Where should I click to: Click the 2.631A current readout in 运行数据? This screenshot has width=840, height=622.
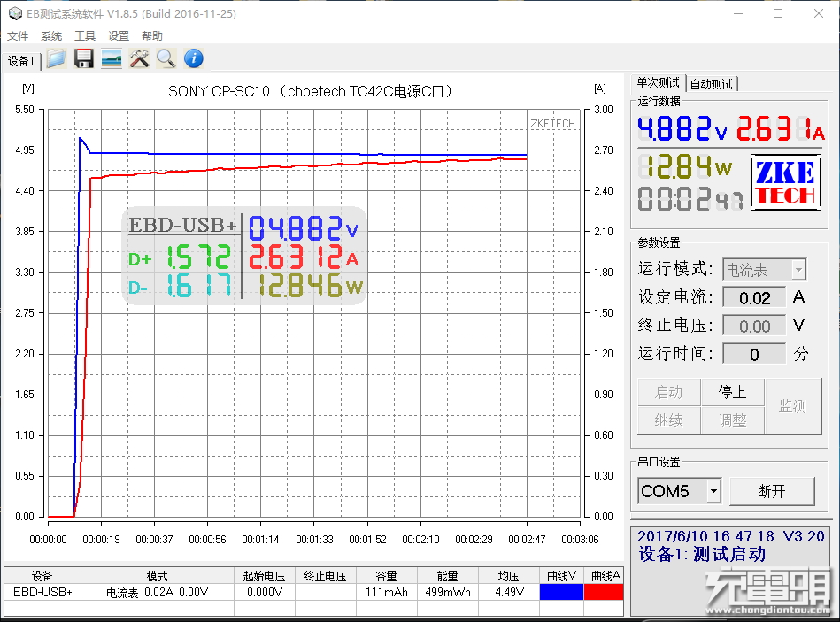[780, 128]
